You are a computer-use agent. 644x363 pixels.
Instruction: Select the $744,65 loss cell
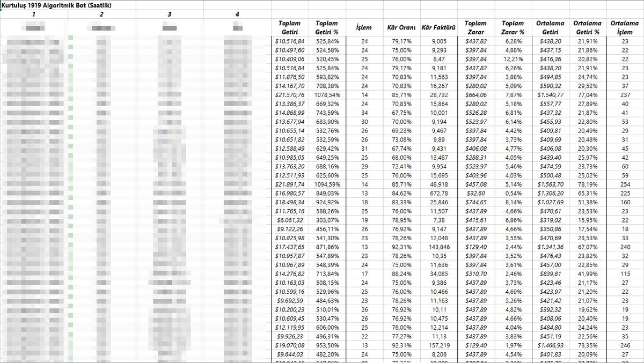point(475,202)
